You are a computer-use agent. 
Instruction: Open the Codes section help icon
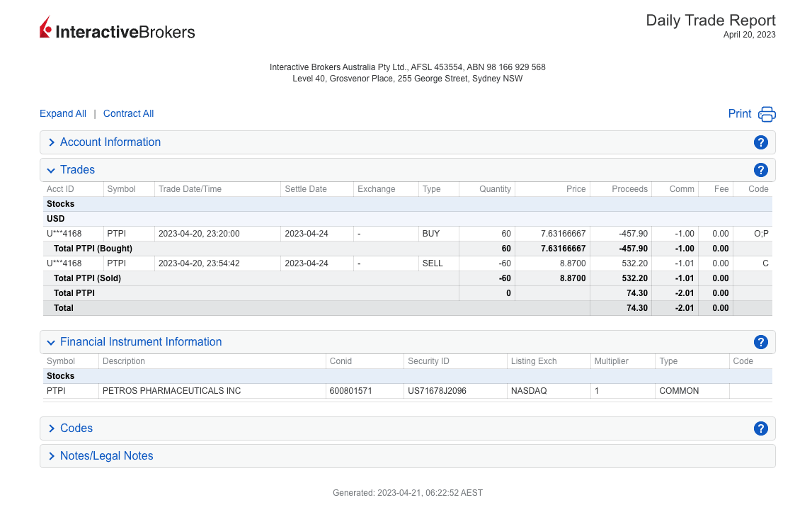[x=761, y=428]
